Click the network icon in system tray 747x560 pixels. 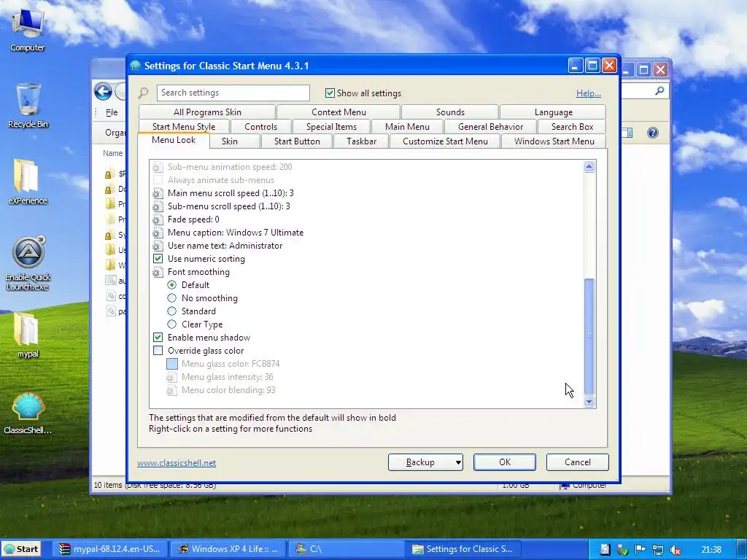click(x=657, y=550)
